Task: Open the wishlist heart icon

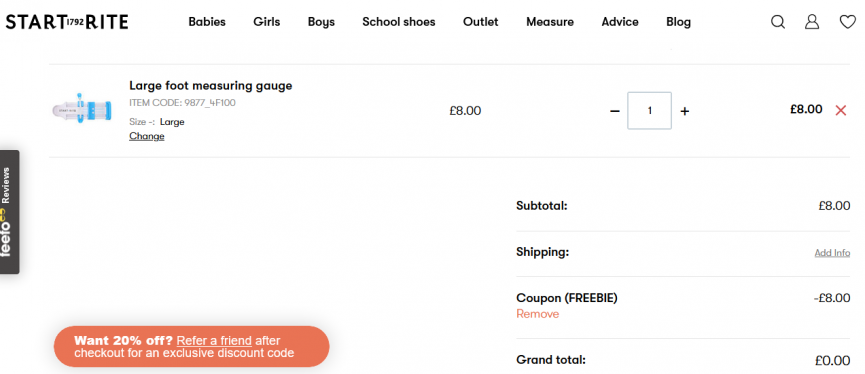Action: point(847,22)
